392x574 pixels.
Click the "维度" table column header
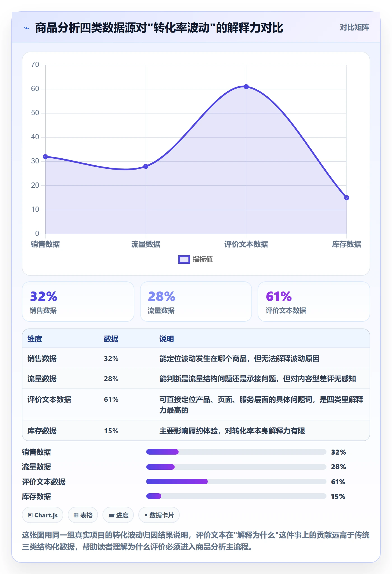click(x=35, y=339)
